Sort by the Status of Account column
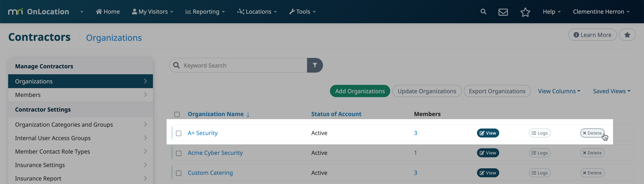The height and width of the screenshot is (184, 644). click(x=336, y=114)
